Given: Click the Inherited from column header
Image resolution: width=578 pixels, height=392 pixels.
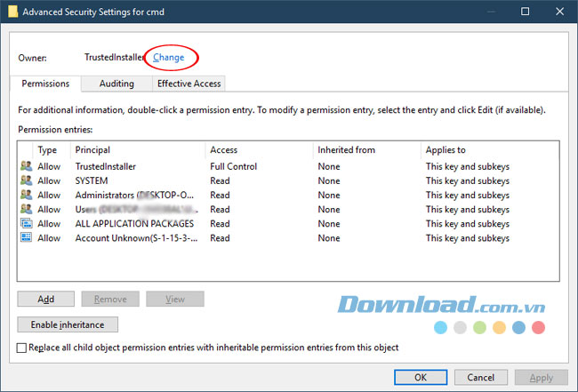Looking at the screenshot, I should [x=366, y=150].
